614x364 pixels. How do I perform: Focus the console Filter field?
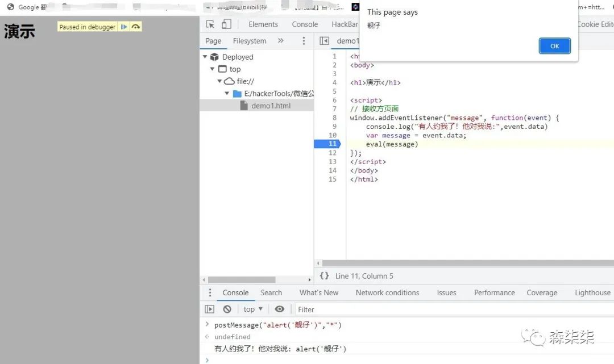click(454, 309)
